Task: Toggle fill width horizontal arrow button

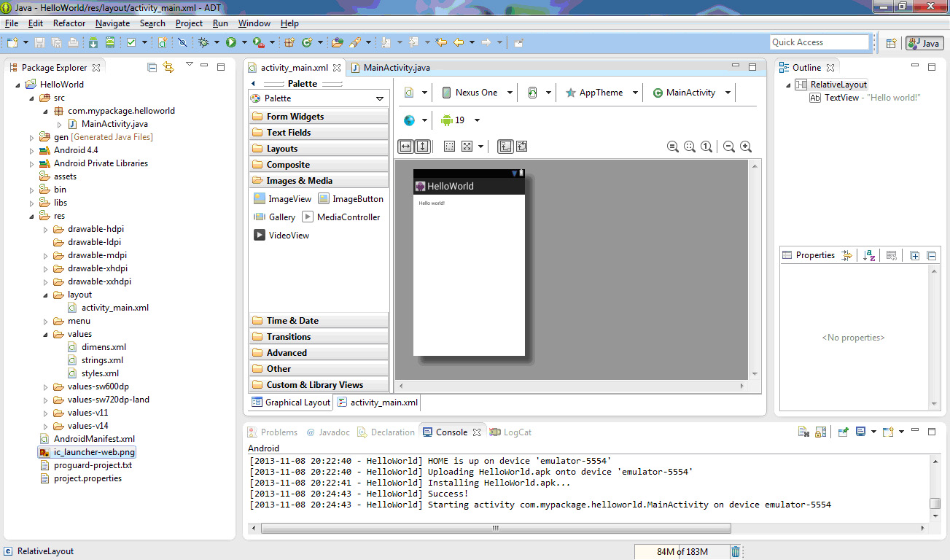Action: (405, 147)
